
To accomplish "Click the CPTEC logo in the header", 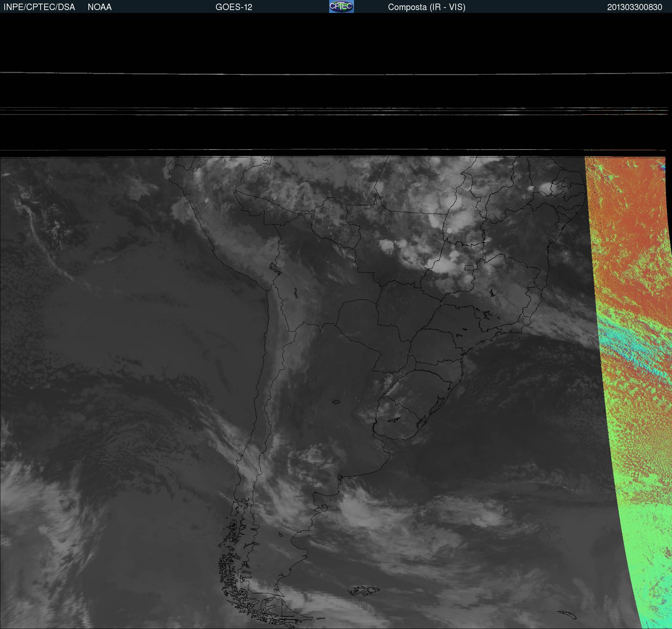I will (x=341, y=6).
